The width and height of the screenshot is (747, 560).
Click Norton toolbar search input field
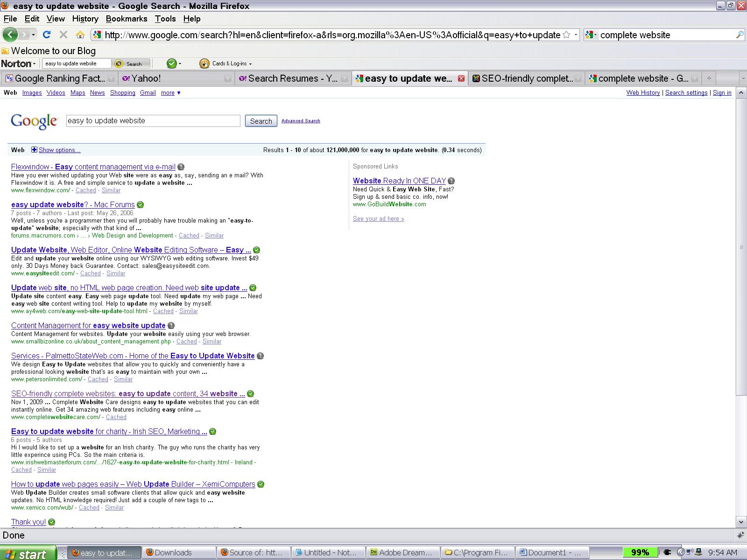[77, 63]
